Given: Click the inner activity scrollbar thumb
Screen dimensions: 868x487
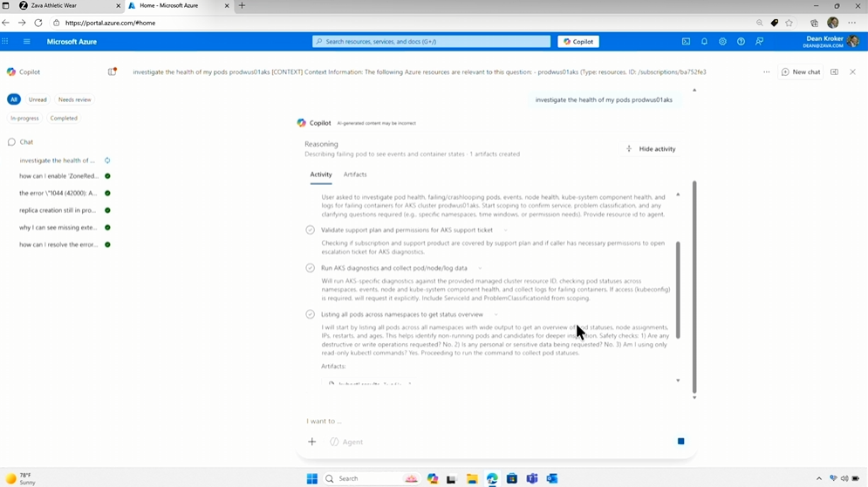Looking at the screenshot, I should point(678,289).
